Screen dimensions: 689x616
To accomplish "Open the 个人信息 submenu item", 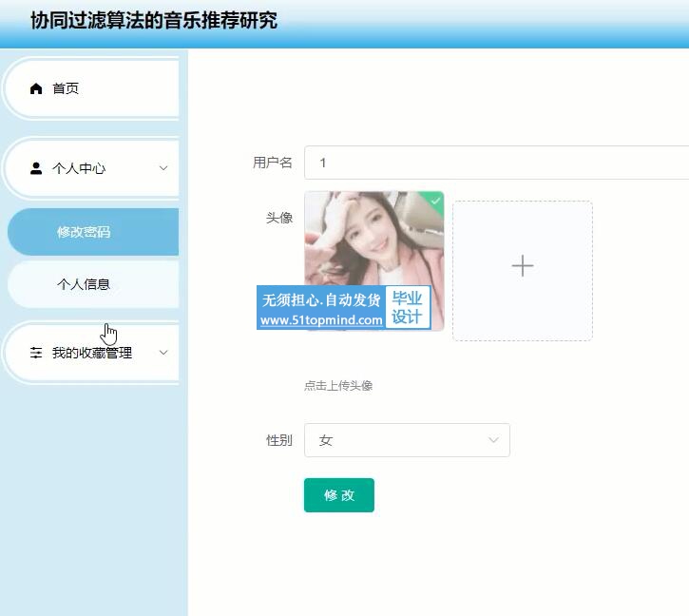I will (93, 284).
